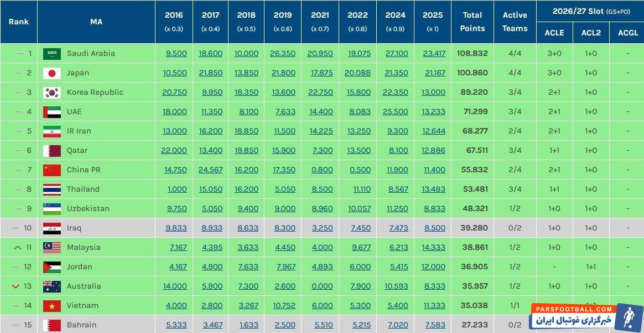Click the Malaysia flag icon
This screenshot has height=333, width=644.
coord(52,248)
